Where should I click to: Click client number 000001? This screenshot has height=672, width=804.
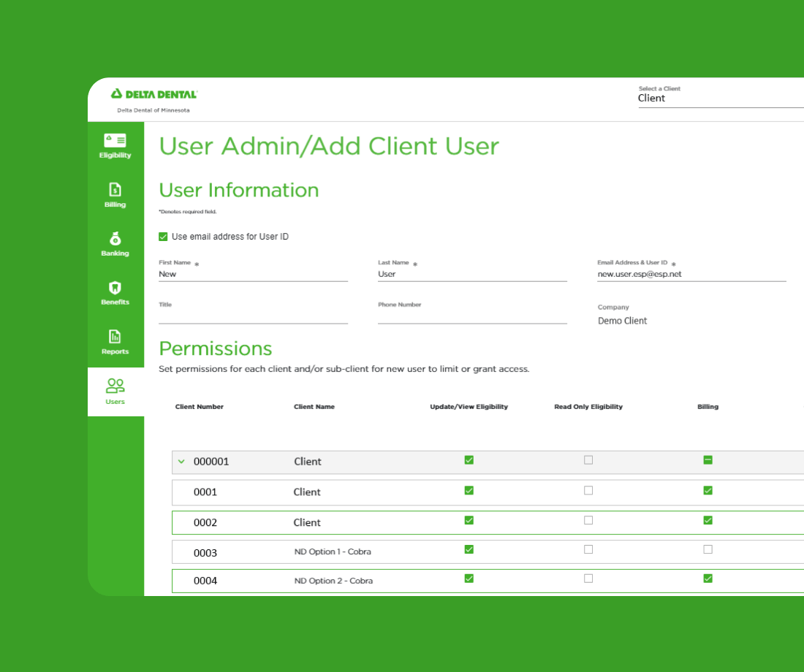pyautogui.click(x=211, y=462)
